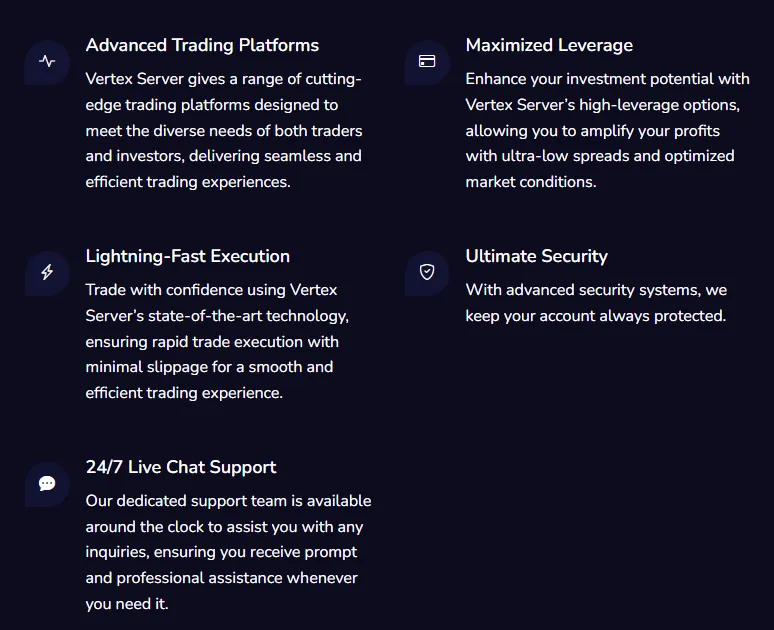Click the Ultimate Security description text

pos(596,303)
